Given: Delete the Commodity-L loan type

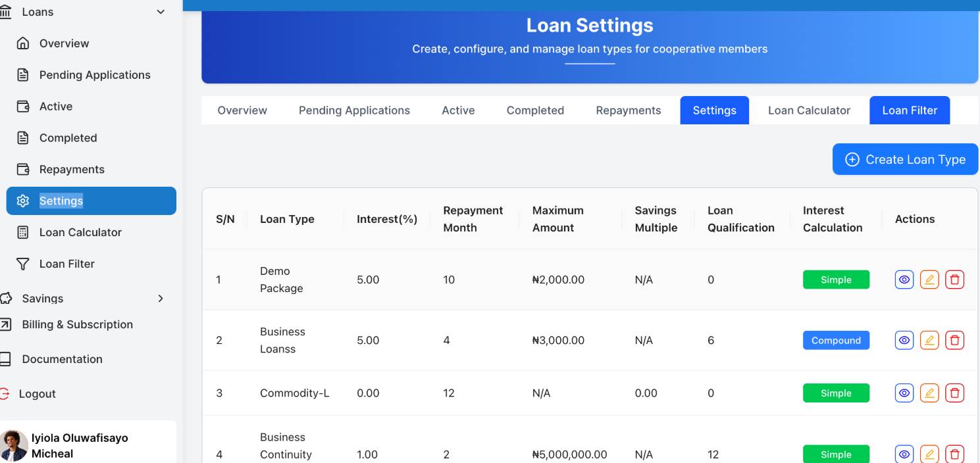Looking at the screenshot, I should point(955,393).
